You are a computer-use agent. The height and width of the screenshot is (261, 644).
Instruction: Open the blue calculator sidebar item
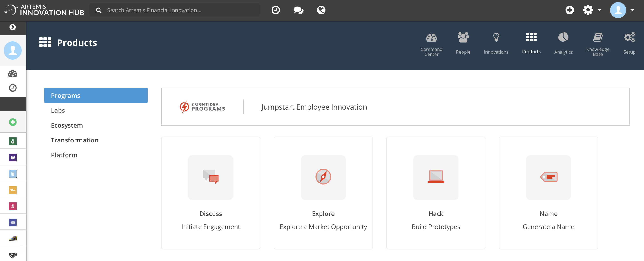tap(13, 174)
